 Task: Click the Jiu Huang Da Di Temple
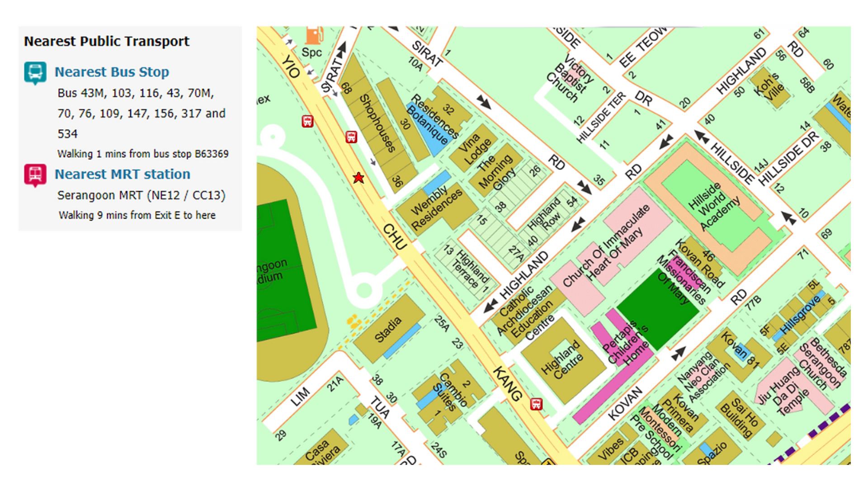(x=784, y=390)
